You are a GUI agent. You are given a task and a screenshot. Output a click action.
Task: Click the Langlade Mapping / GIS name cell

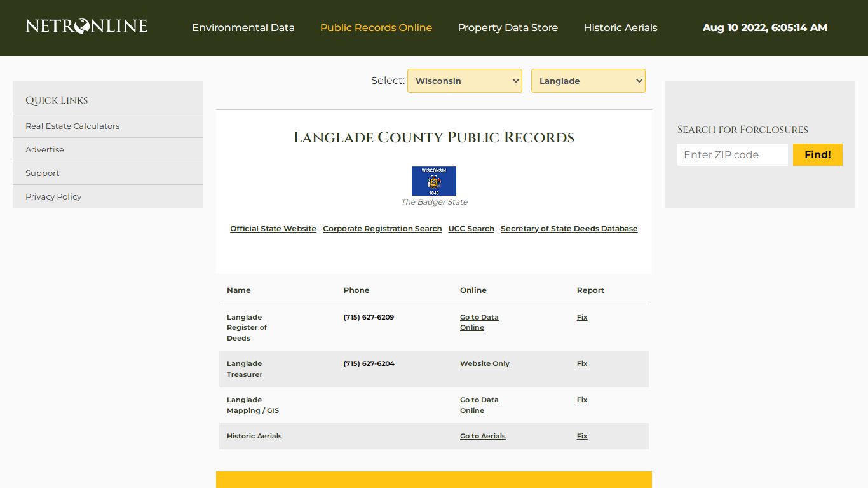click(x=253, y=405)
